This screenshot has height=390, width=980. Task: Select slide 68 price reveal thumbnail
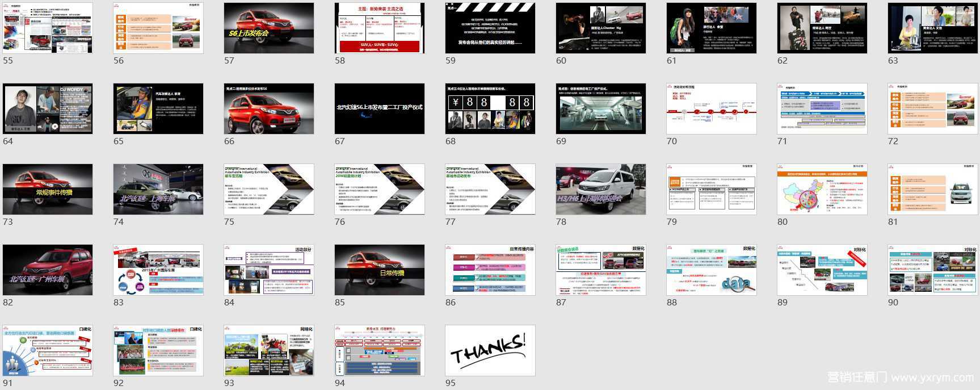point(490,108)
